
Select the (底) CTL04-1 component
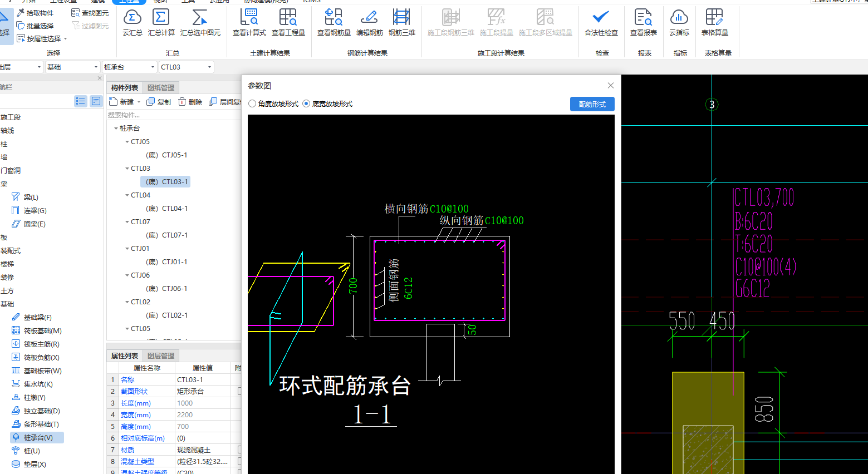166,209
